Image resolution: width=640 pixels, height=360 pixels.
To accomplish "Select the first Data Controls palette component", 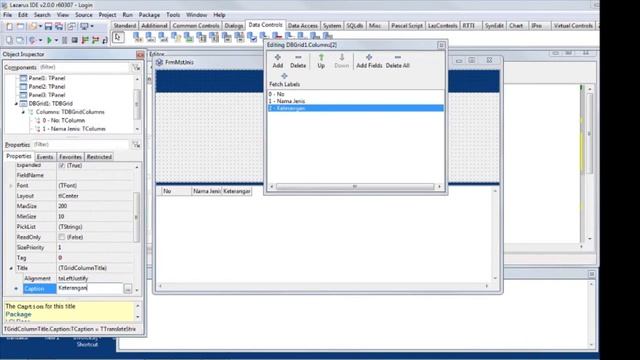I will [138, 37].
